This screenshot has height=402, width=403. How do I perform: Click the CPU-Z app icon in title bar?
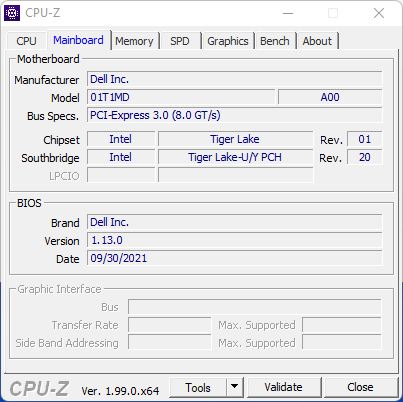pos(12,13)
